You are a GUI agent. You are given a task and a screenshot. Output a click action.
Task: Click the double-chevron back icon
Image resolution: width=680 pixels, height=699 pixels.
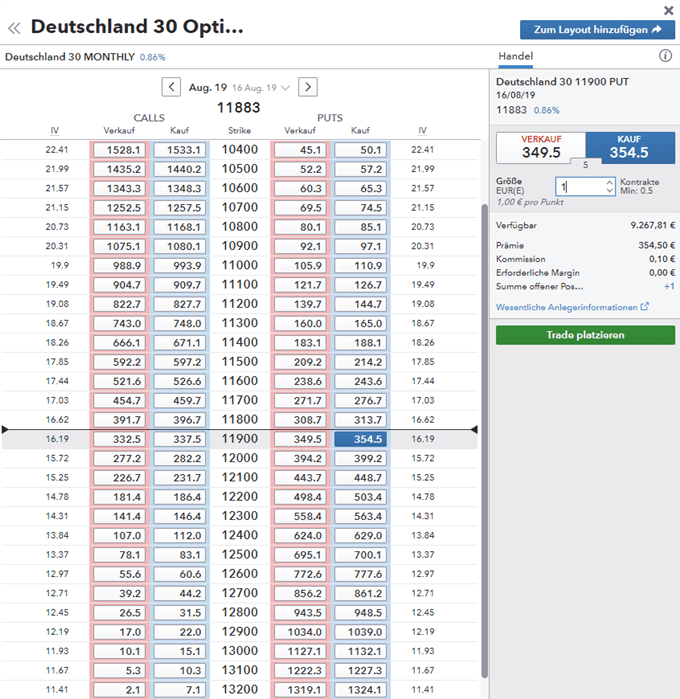tap(14, 29)
